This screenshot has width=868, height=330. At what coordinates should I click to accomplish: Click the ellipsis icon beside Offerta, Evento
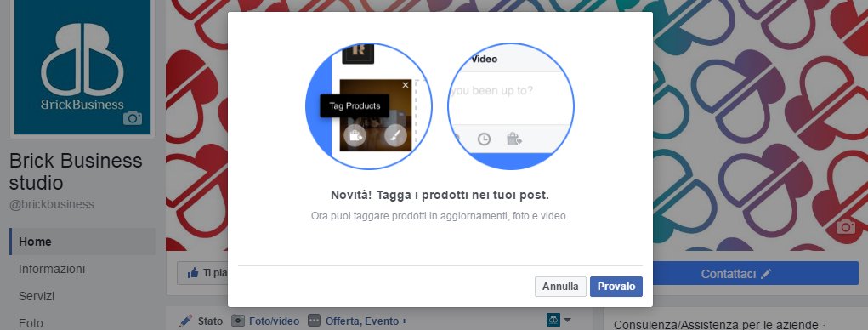click(x=314, y=321)
